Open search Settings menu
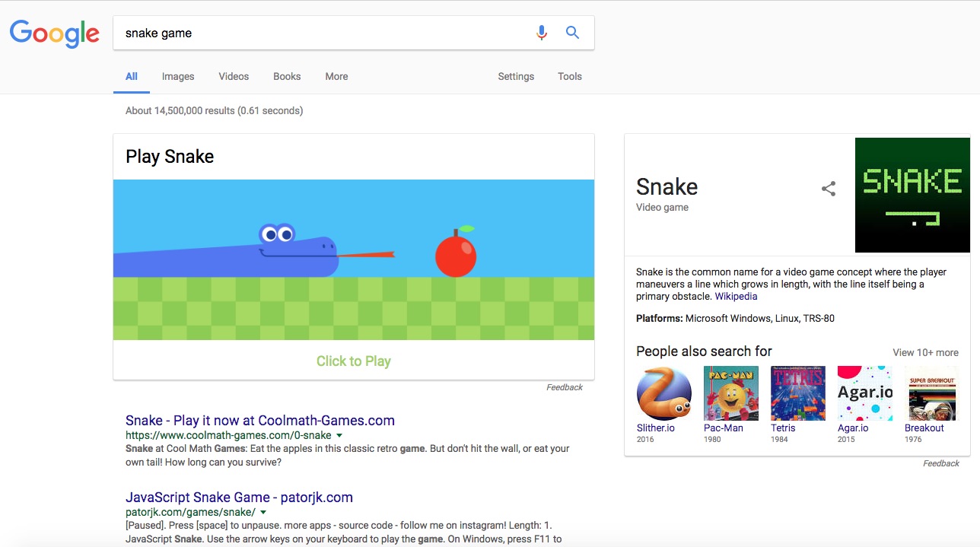Viewport: 980px width, 547px height. point(516,76)
